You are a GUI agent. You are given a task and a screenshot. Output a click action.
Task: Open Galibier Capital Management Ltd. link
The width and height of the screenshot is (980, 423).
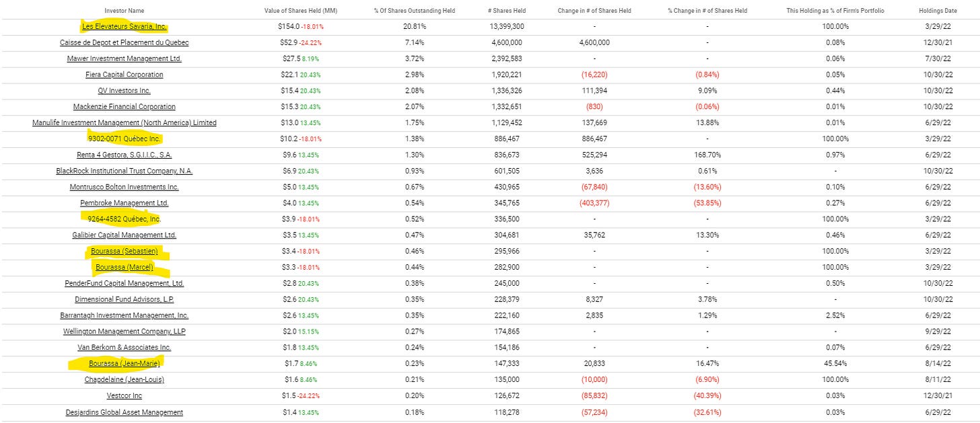pyautogui.click(x=124, y=235)
